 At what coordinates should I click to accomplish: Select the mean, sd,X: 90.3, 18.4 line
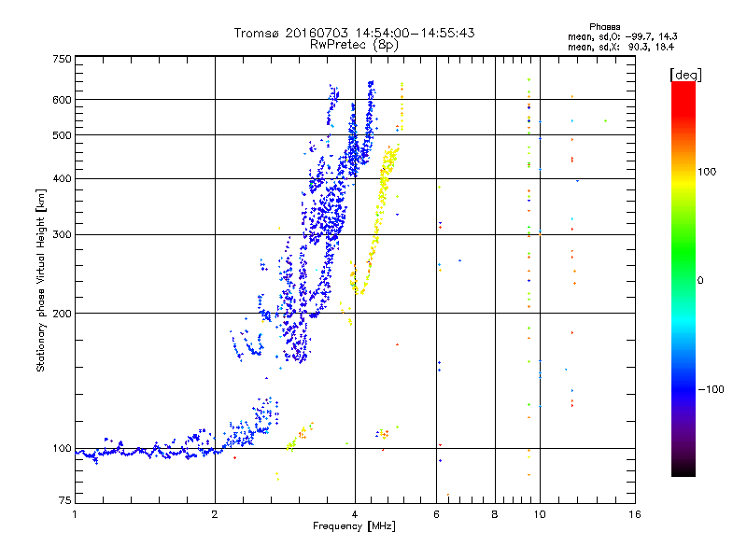coord(621,47)
